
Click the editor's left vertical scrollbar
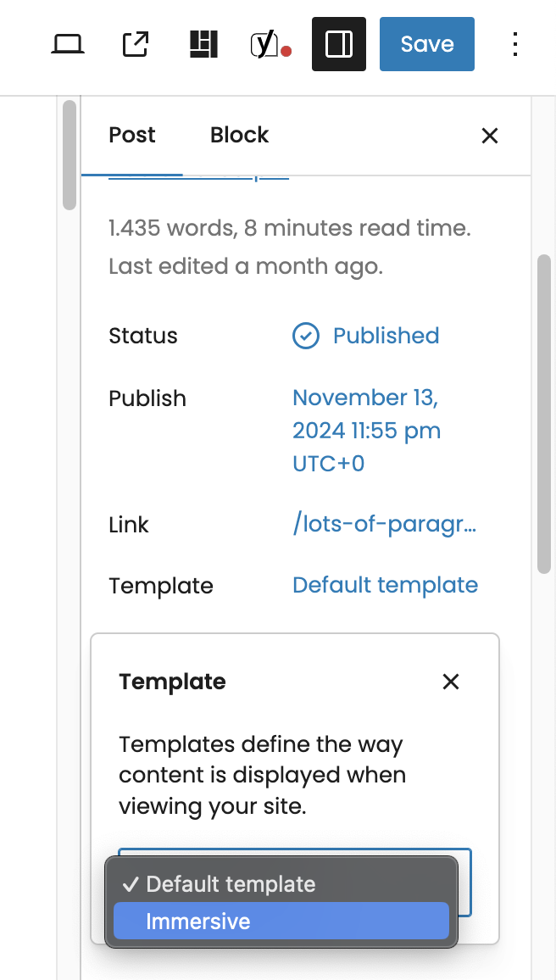[69, 154]
